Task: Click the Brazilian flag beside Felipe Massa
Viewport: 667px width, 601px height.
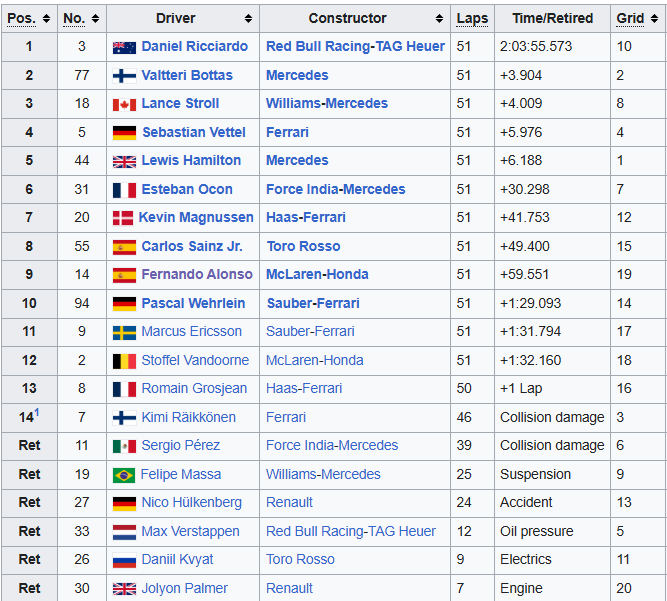Action: (124, 475)
